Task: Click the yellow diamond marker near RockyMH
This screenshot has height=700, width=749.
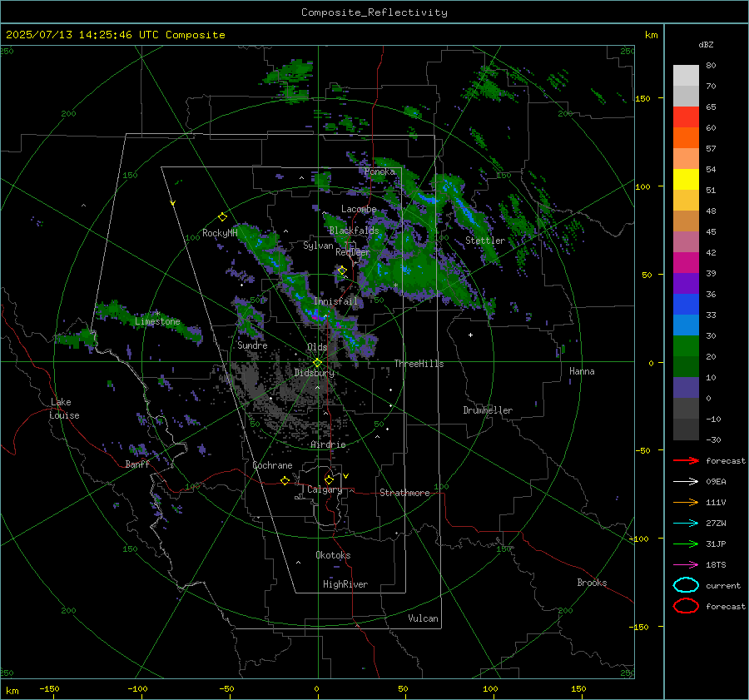Action: (x=222, y=217)
